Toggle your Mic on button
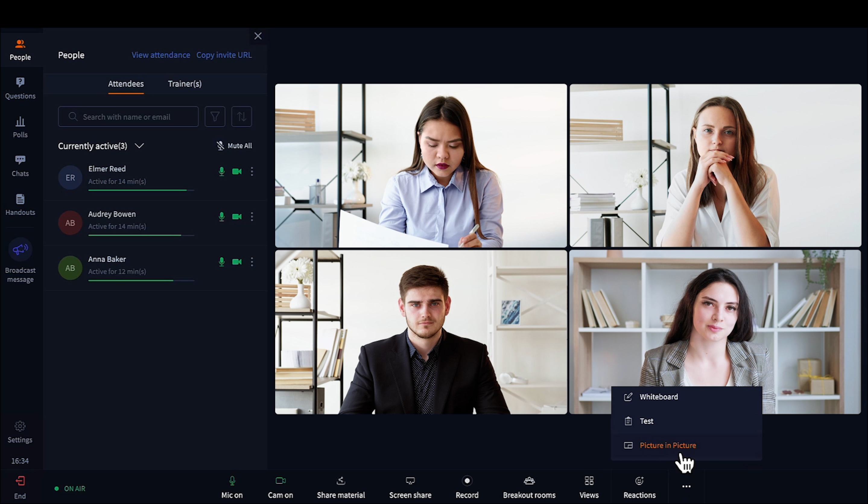This screenshot has height=504, width=868. tap(232, 487)
